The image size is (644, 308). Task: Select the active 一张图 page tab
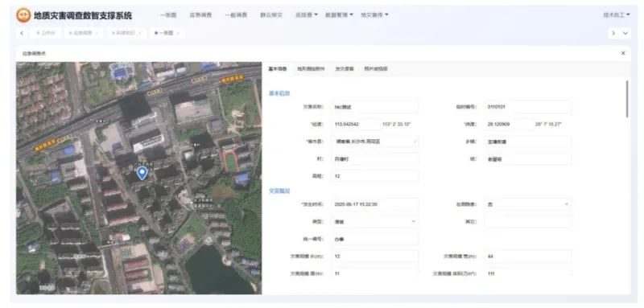point(167,33)
